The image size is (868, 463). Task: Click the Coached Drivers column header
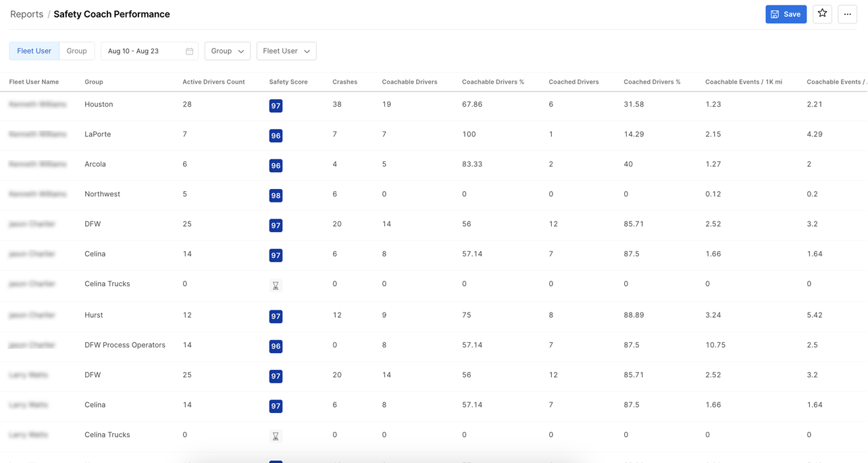(573, 82)
